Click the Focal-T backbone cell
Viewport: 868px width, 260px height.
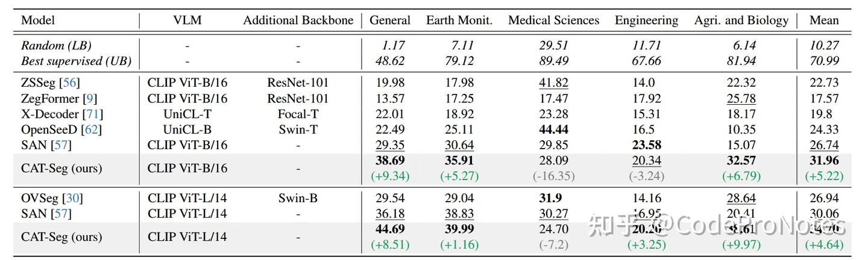point(298,114)
